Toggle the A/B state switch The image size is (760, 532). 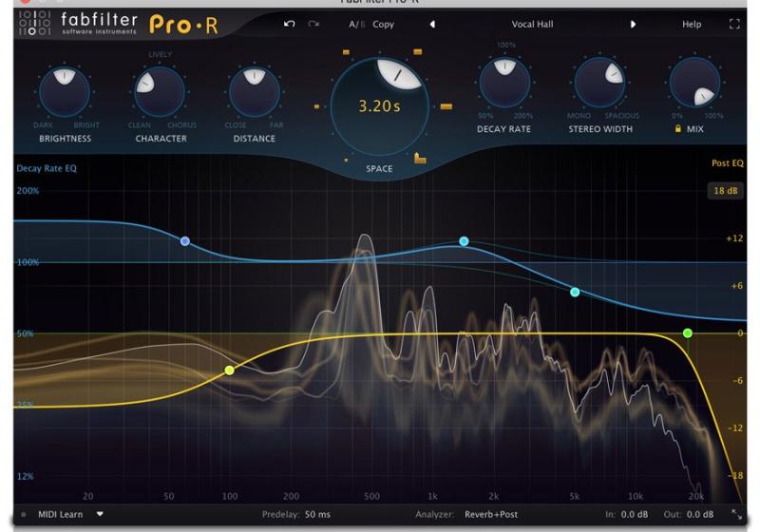[357, 25]
